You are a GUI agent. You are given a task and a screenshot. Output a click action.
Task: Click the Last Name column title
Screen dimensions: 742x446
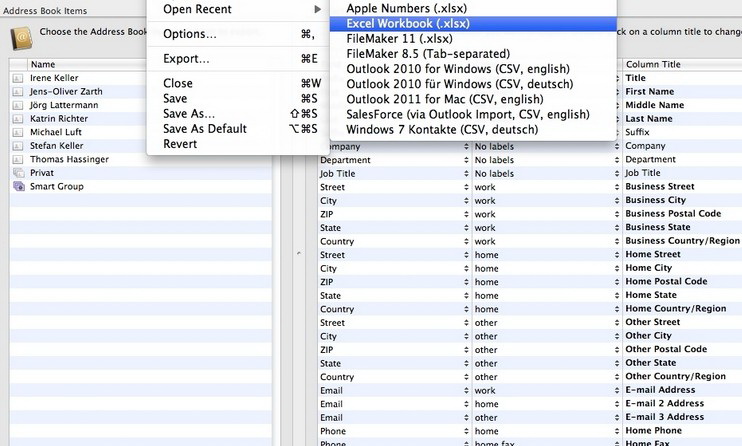coord(648,119)
